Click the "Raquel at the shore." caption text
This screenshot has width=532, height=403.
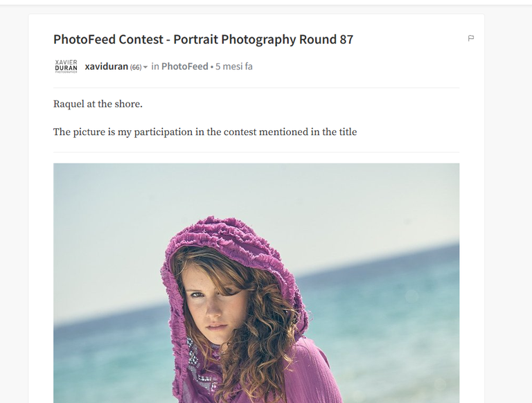point(98,104)
